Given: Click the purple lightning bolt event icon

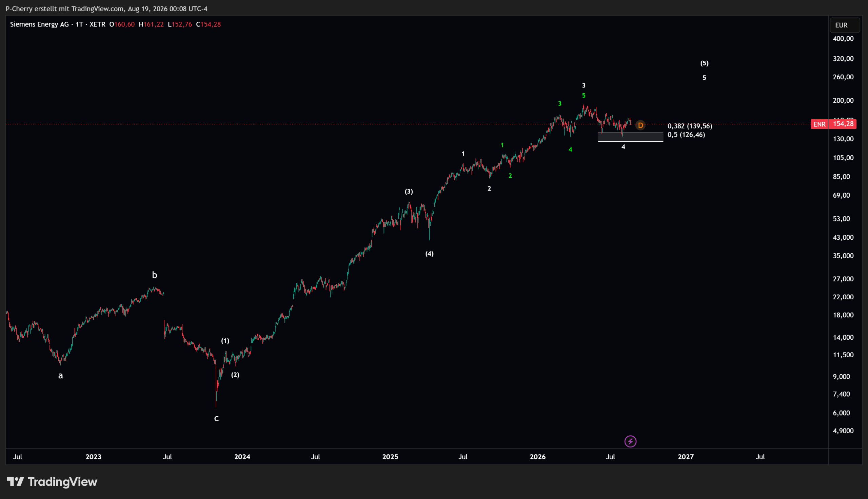Looking at the screenshot, I should [x=631, y=441].
